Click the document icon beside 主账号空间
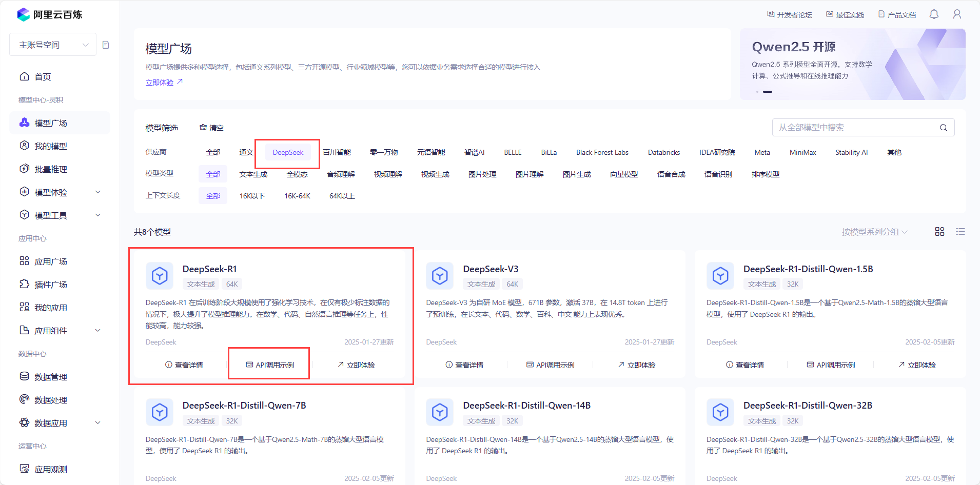 [x=106, y=45]
